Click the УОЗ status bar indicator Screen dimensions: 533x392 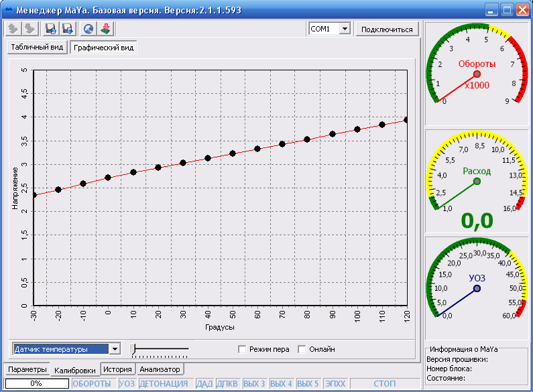pyautogui.click(x=127, y=383)
